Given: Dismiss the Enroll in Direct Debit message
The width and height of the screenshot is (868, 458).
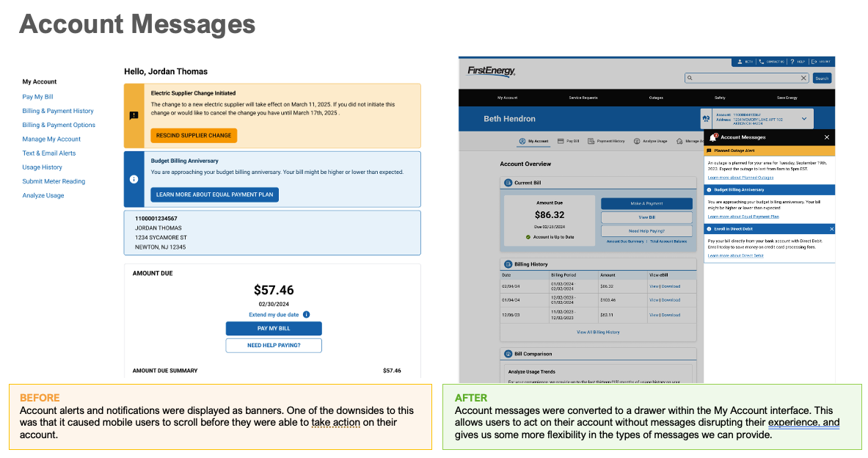Looking at the screenshot, I should (831, 229).
